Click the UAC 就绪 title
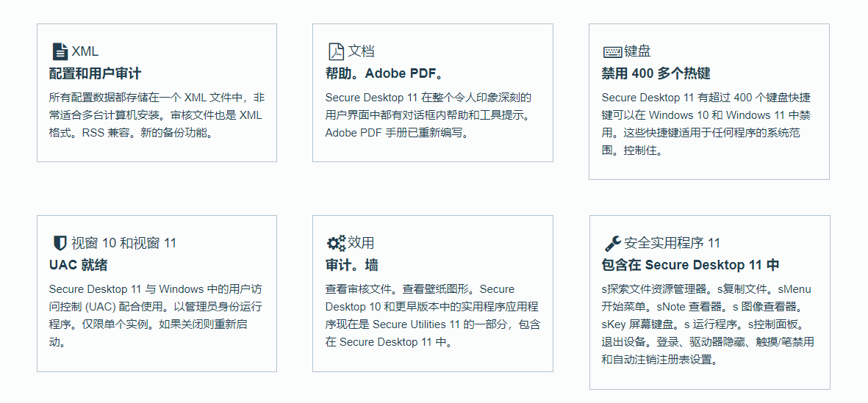 point(79,265)
